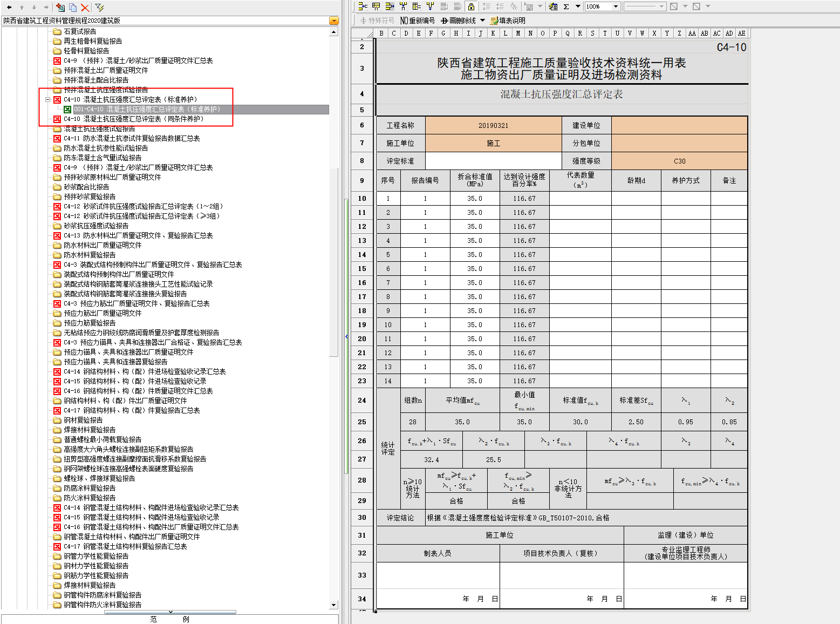This screenshot has width=840, height=624.
Task: Click the 范例 tab at bottom
Action: click(x=170, y=619)
